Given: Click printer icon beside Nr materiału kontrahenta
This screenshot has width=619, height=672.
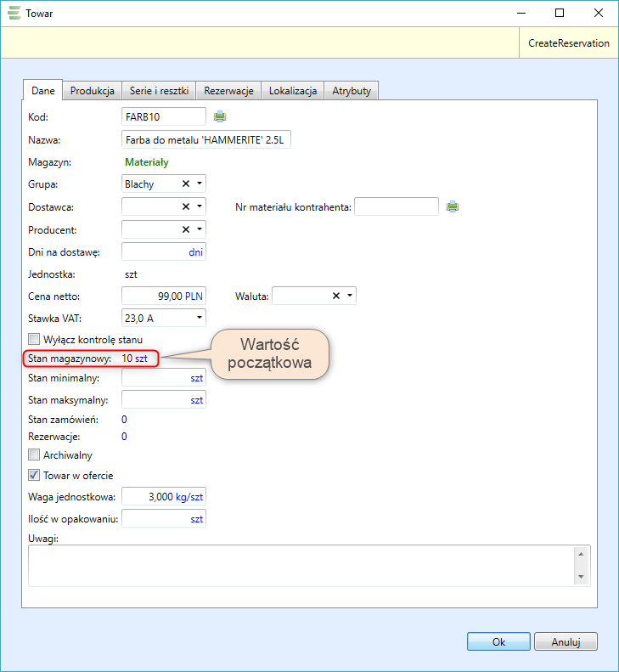Looking at the screenshot, I should point(453,206).
